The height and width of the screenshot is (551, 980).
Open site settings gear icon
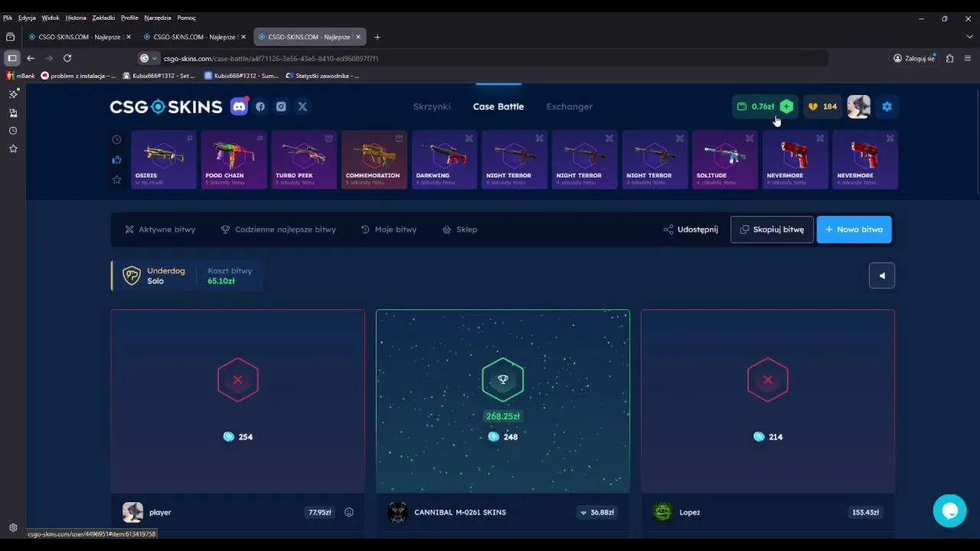click(x=887, y=106)
